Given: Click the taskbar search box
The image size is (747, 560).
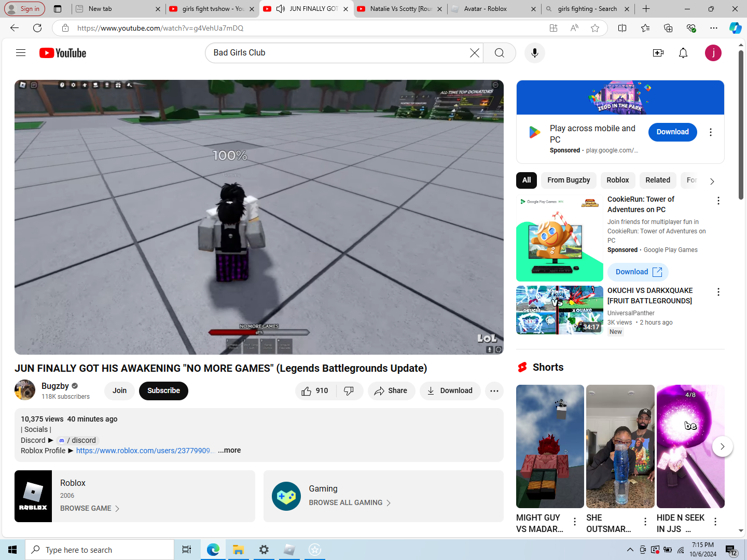Looking at the screenshot, I should coord(100,550).
